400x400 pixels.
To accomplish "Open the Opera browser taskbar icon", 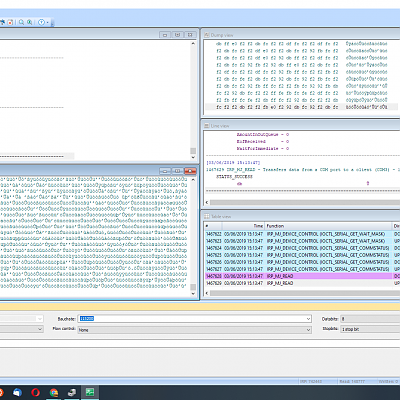I will 35,392.
